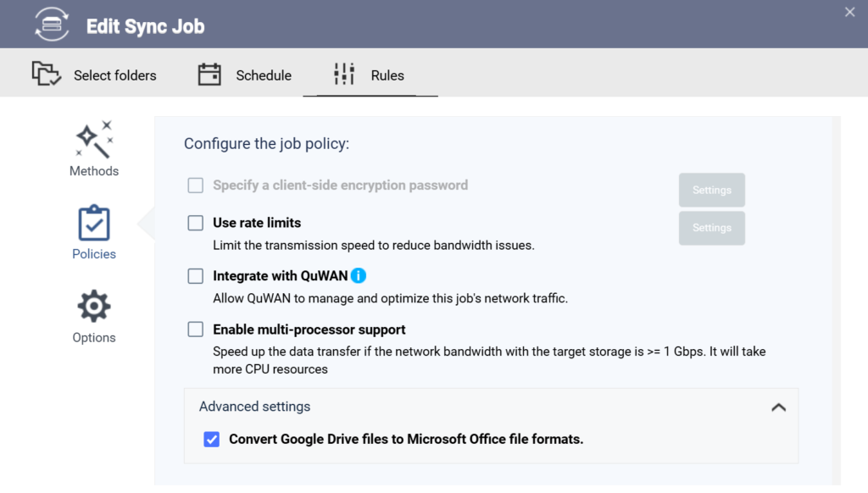Click the Advanced settings header
The width and height of the screenshot is (868, 493).
coord(491,407)
